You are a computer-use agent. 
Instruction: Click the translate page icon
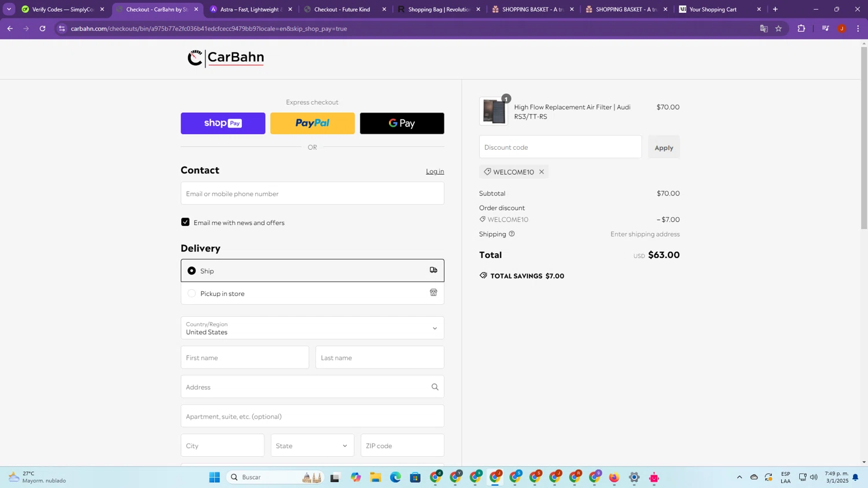click(x=763, y=28)
